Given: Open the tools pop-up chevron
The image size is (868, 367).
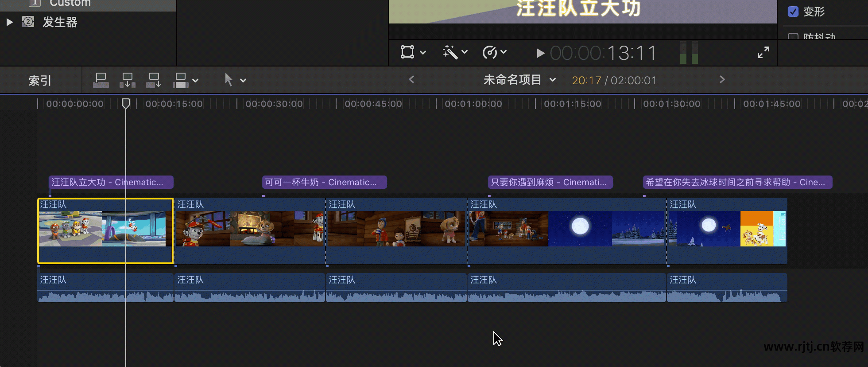Looking at the screenshot, I should [243, 81].
